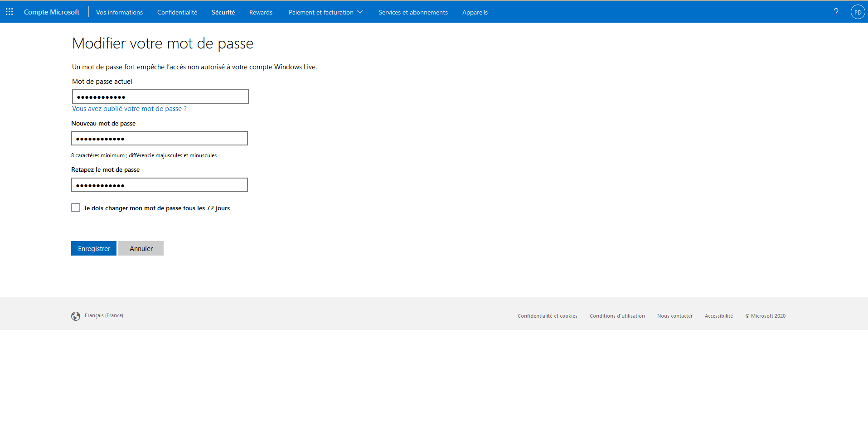This screenshot has width=868, height=430.
Task: Click the 'Modifier votre mot de passe' heading
Action: [163, 43]
